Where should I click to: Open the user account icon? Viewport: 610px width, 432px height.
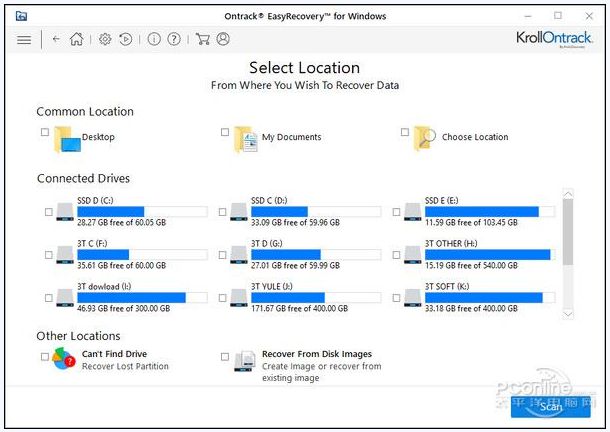pos(223,39)
